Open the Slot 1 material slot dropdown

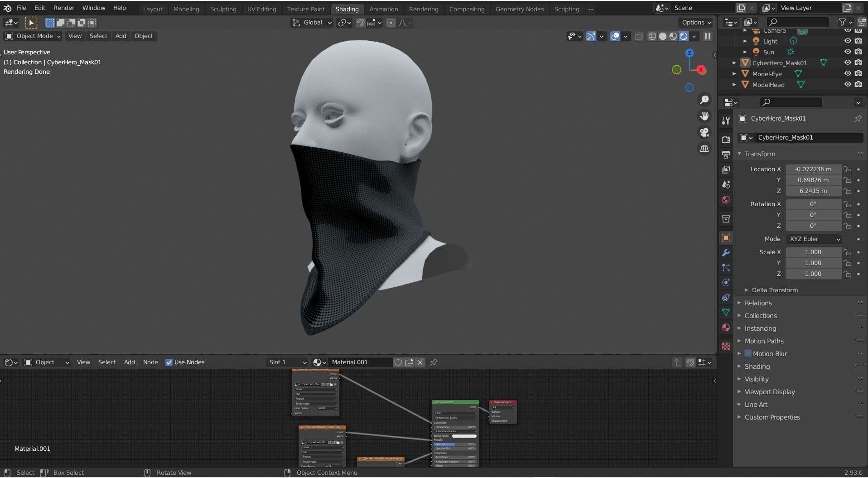click(x=287, y=362)
